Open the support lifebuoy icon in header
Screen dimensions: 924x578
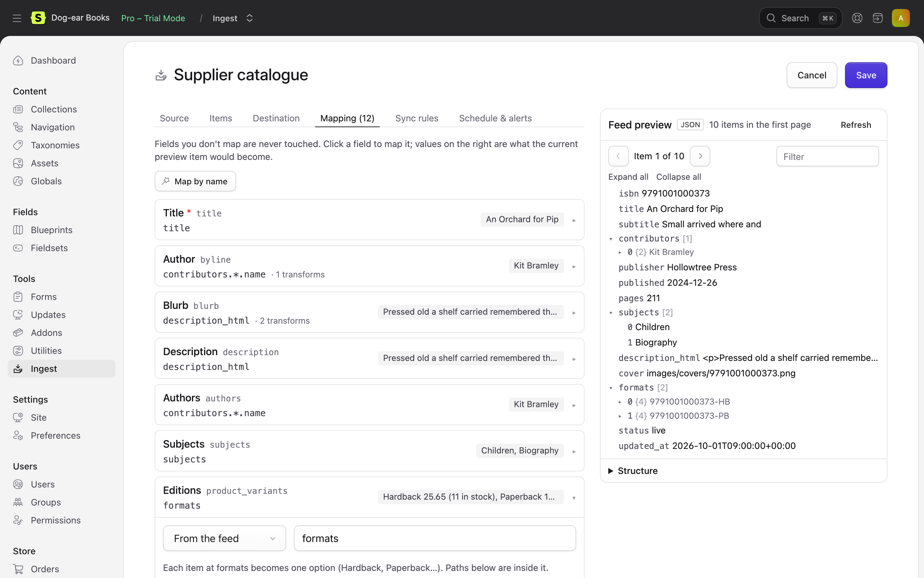[x=857, y=18]
